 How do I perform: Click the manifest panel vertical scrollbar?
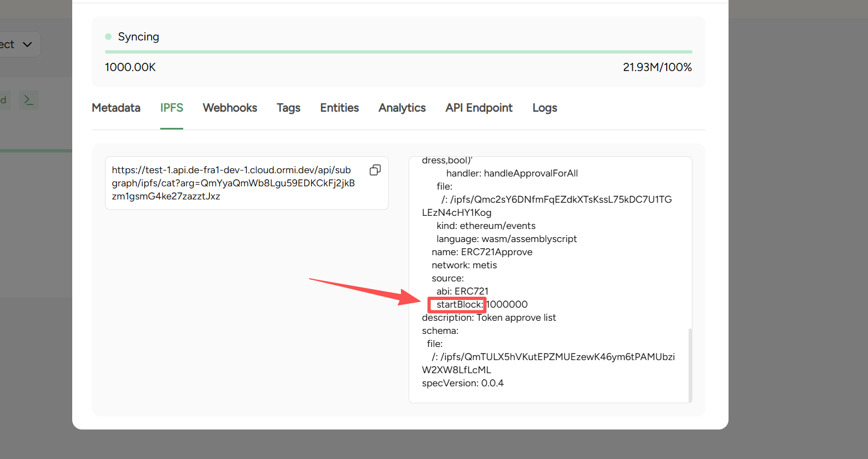click(690, 364)
